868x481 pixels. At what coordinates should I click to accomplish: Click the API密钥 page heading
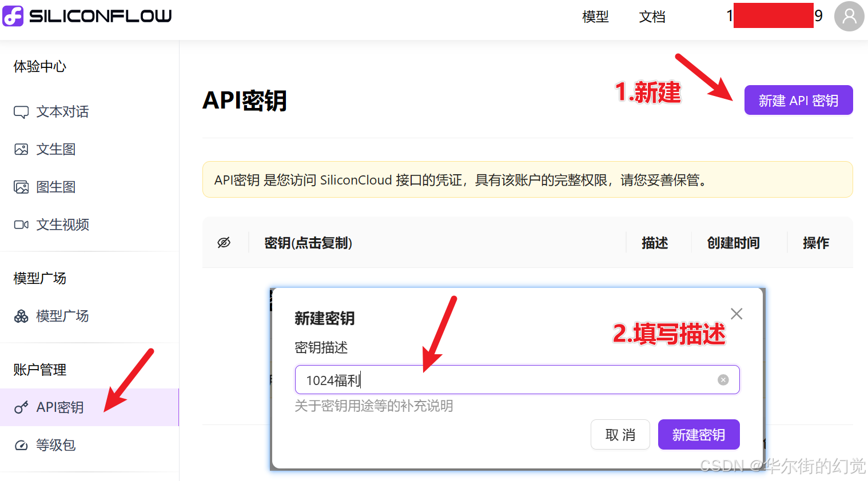pos(245,101)
